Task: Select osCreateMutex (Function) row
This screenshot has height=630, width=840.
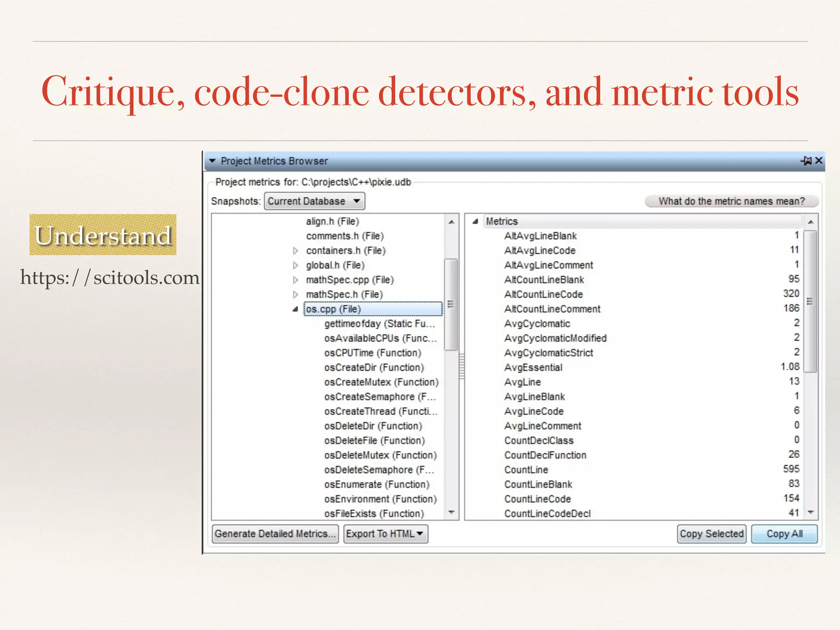Action: [x=381, y=382]
